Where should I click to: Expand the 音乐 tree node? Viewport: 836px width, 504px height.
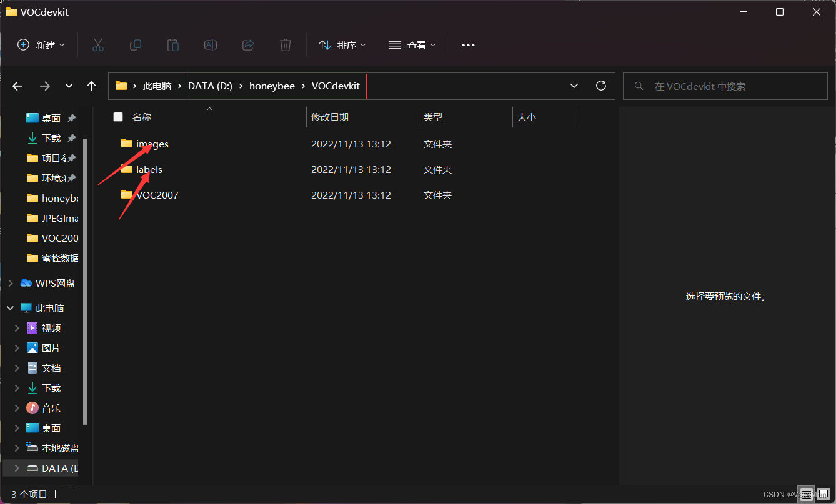click(17, 408)
